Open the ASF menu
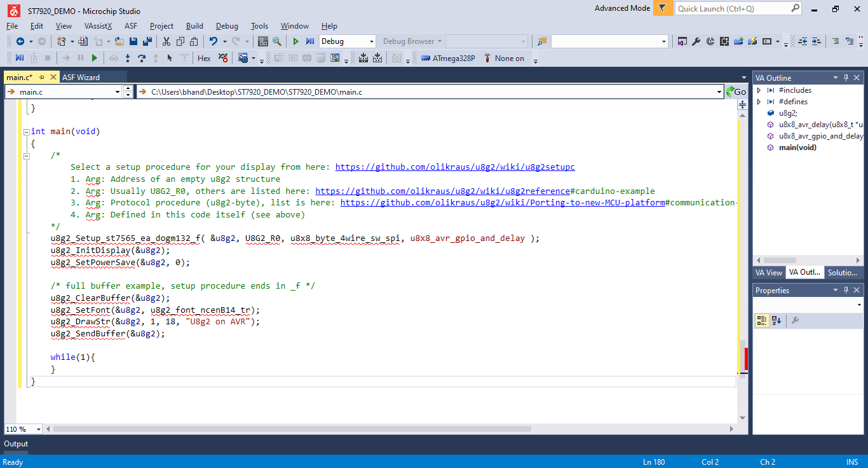Screen dimensions: 868x468 (131, 26)
